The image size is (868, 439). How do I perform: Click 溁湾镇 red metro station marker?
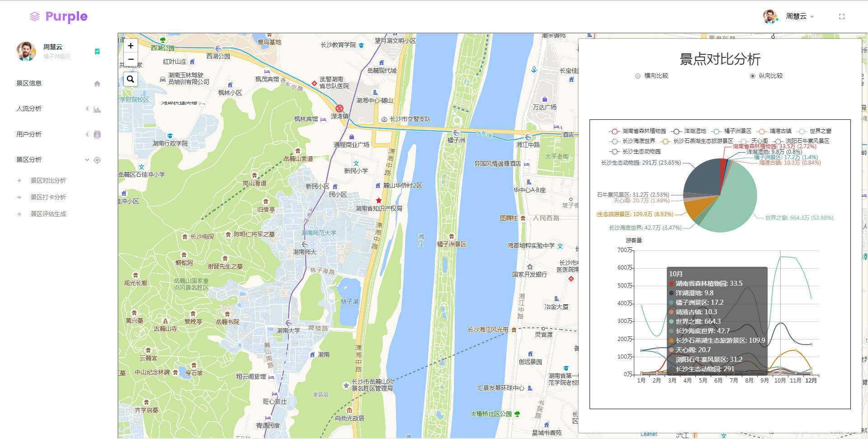[x=339, y=109]
